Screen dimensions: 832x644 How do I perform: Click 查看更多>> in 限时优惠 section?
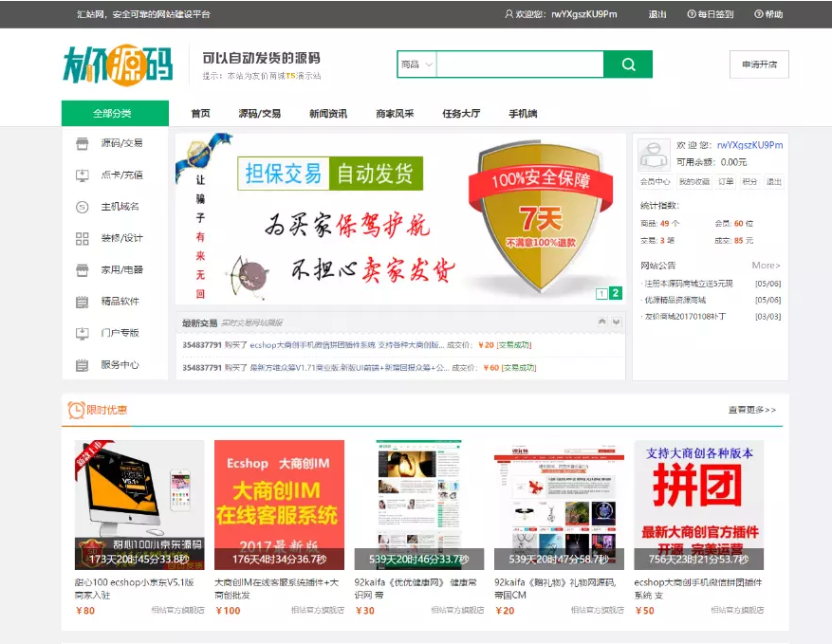coord(752,410)
